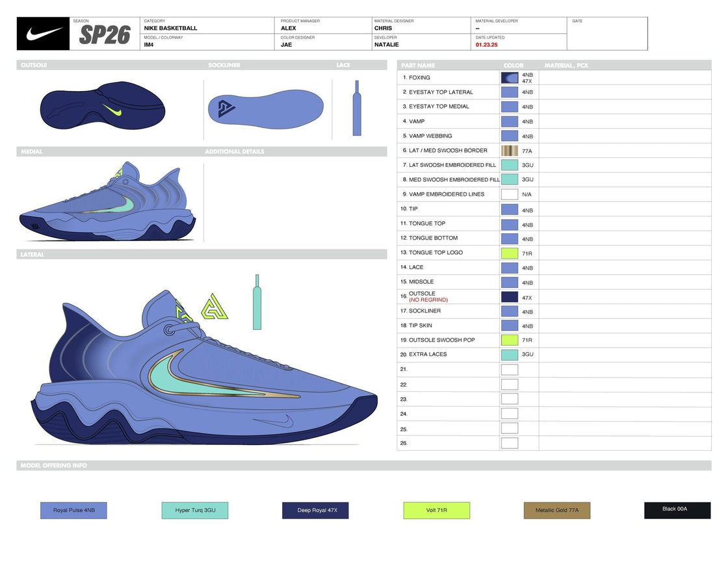Click the swatch in the VAMP row
This screenshot has height=562, width=728.
click(510, 121)
